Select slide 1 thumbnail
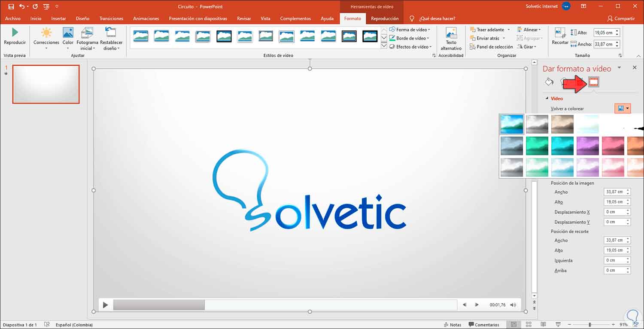This screenshot has width=644, height=329. (x=46, y=84)
